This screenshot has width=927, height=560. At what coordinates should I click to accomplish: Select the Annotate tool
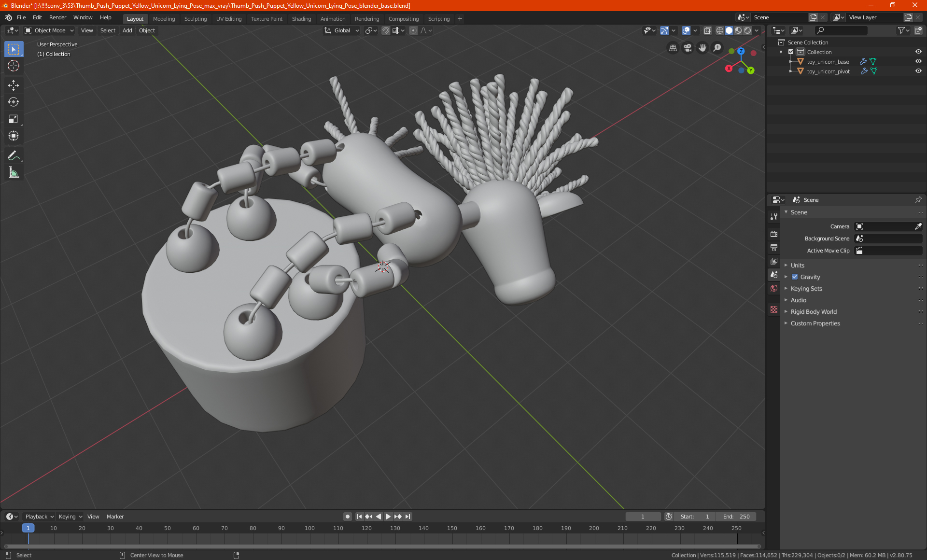tap(14, 155)
